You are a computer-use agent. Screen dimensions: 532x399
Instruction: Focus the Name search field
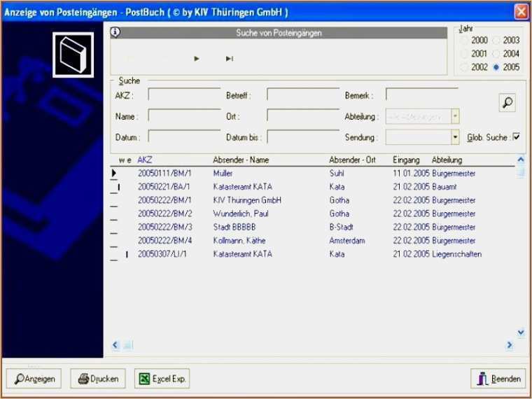click(184, 115)
